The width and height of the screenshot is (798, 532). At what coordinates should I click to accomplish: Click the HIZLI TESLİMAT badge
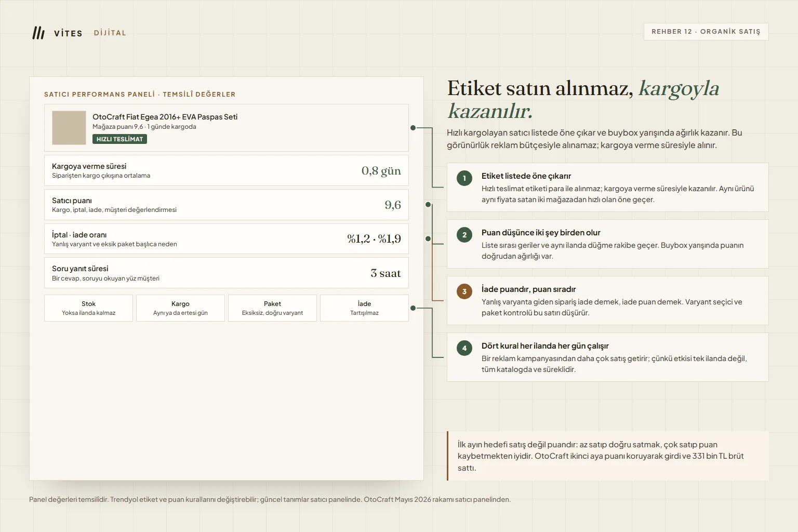119,139
